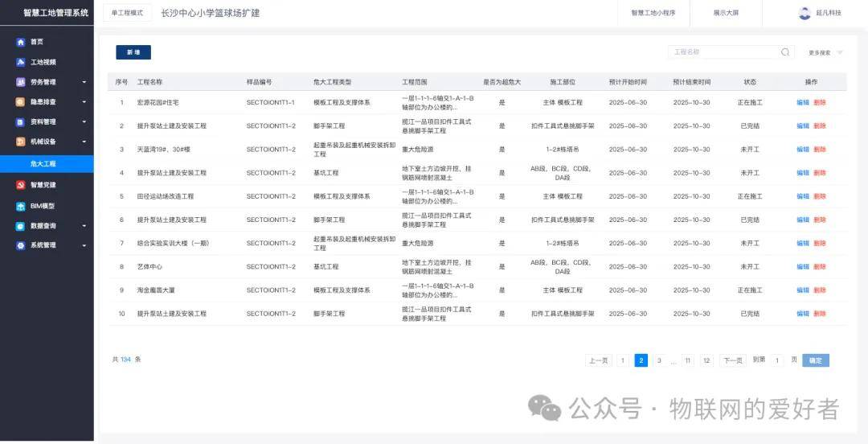Image resolution: width=868 pixels, height=444 pixels.
Task: Click the 共 134 条 total count text
Action: click(127, 360)
